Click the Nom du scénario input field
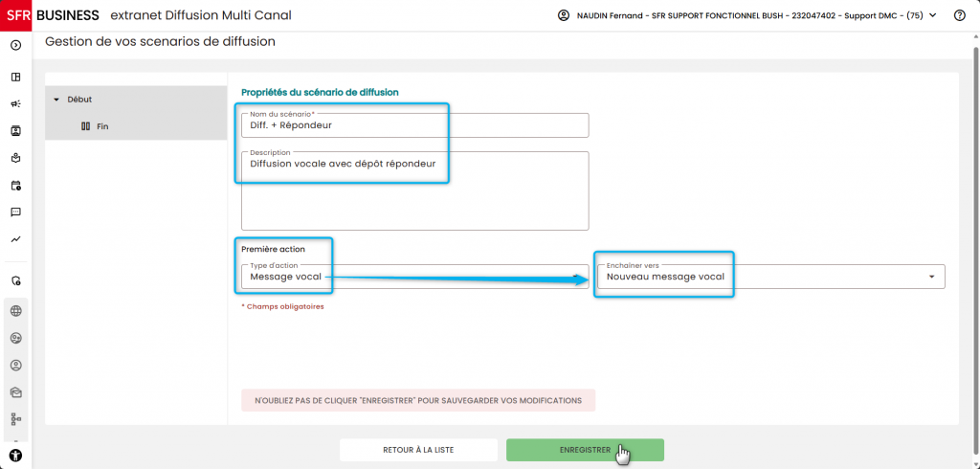The width and height of the screenshot is (980, 469). click(x=415, y=125)
